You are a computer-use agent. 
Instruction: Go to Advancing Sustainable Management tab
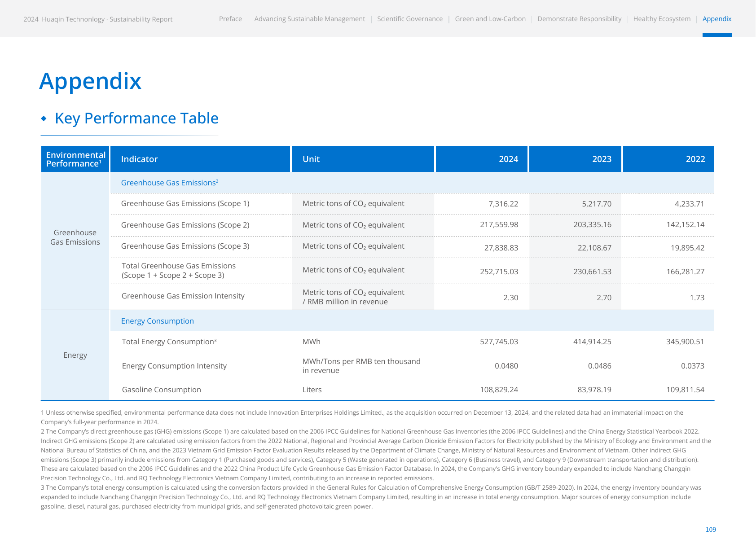coord(310,19)
